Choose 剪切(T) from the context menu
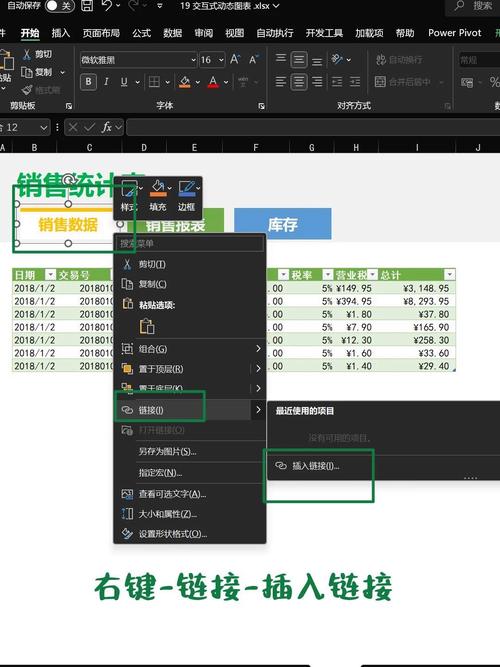 point(190,264)
